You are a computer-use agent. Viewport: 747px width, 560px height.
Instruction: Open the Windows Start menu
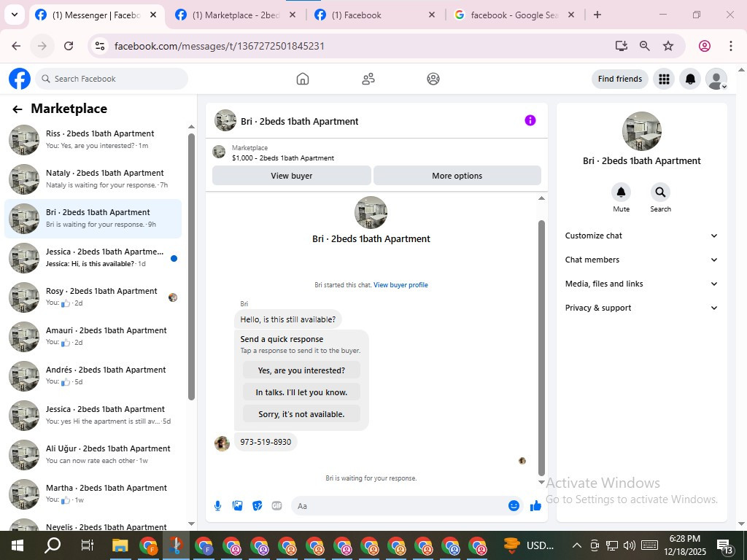click(x=18, y=545)
